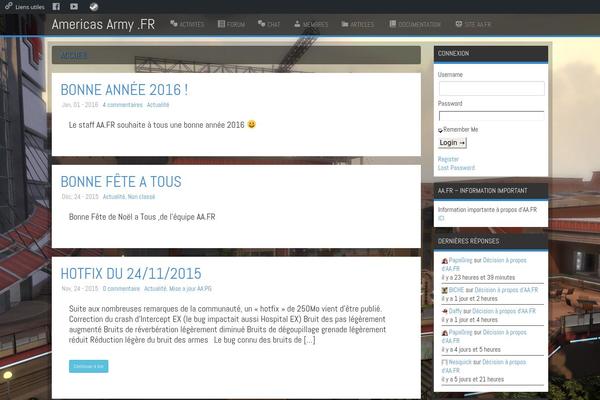Click the Forum nav icon
The image size is (600, 400).
pos(221,24)
